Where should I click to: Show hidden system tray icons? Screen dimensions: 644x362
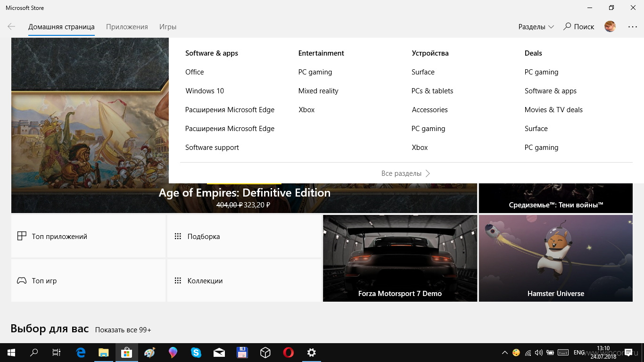click(504, 352)
